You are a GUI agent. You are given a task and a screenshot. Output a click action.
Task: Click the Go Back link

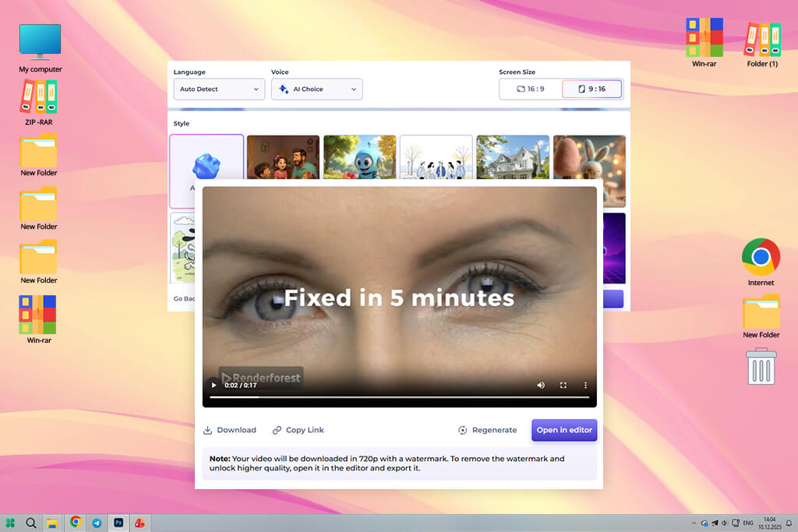click(184, 298)
